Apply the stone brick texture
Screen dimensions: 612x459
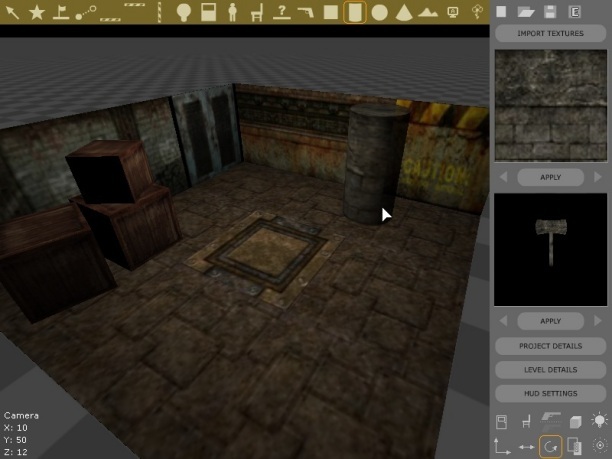(x=550, y=177)
